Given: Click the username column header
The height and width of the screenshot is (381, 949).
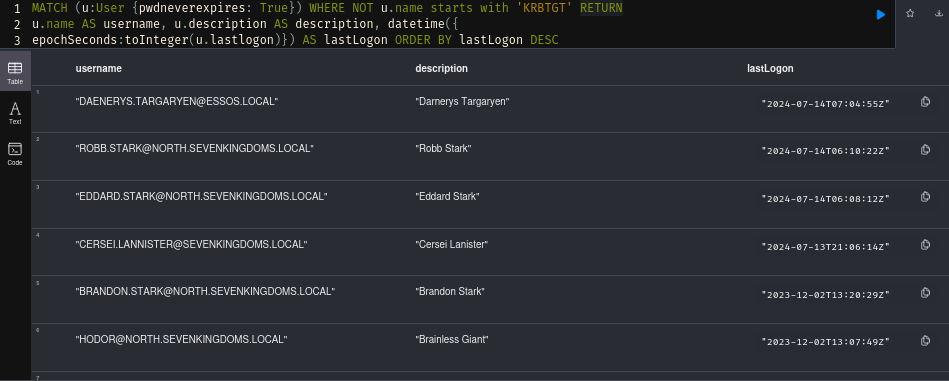Looking at the screenshot, I should 99,68.
